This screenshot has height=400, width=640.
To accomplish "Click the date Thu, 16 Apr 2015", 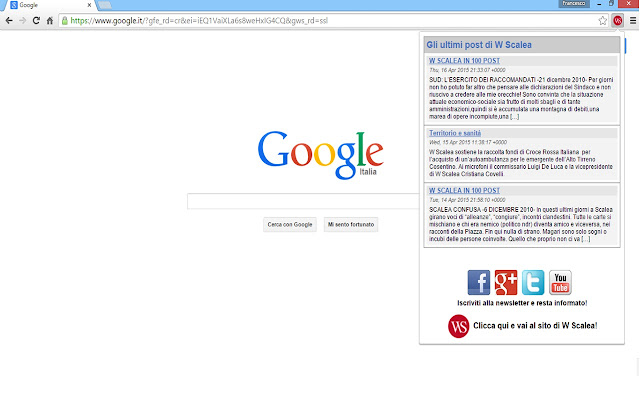I will coord(467,70).
